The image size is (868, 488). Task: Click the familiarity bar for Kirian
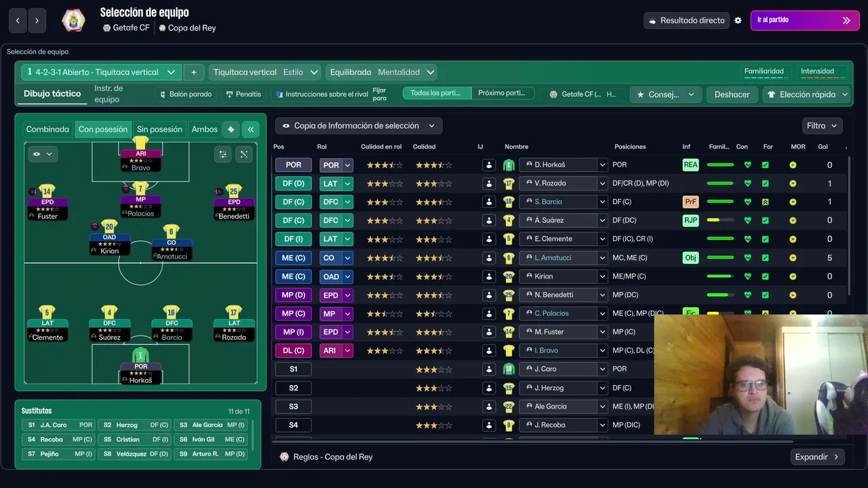720,277
